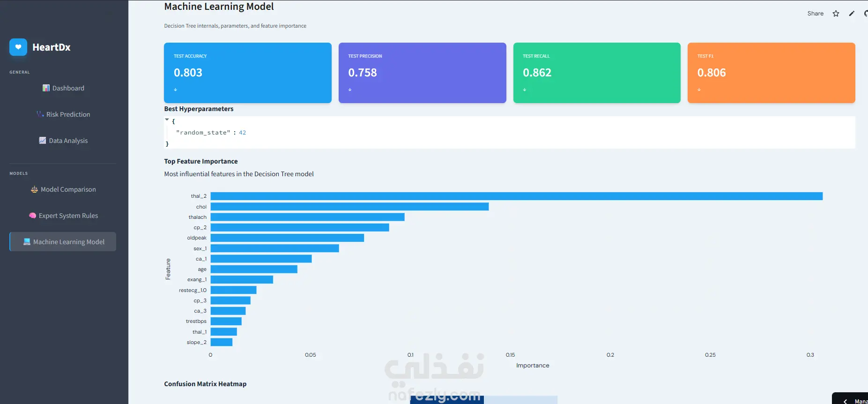Open the Model Comparison page
Screen dimensions: 868x404
[63, 189]
